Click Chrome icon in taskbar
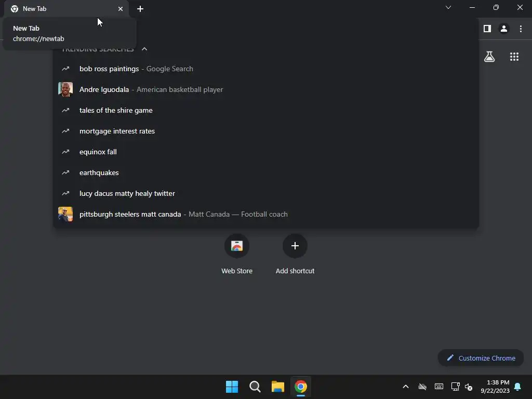Viewport: 532px width, 399px height. pos(301,387)
